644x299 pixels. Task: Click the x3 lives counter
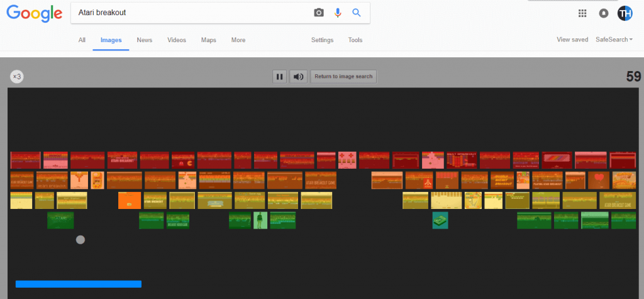tap(17, 77)
